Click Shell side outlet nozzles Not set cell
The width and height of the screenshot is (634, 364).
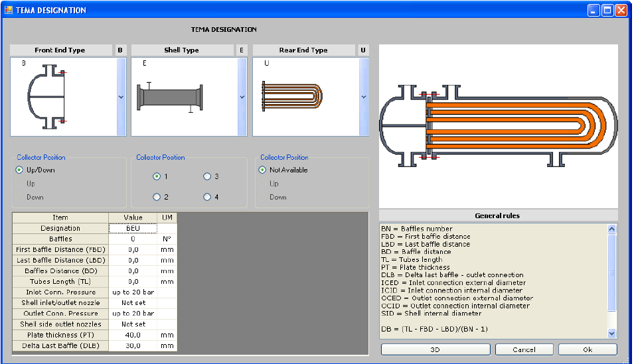133,324
